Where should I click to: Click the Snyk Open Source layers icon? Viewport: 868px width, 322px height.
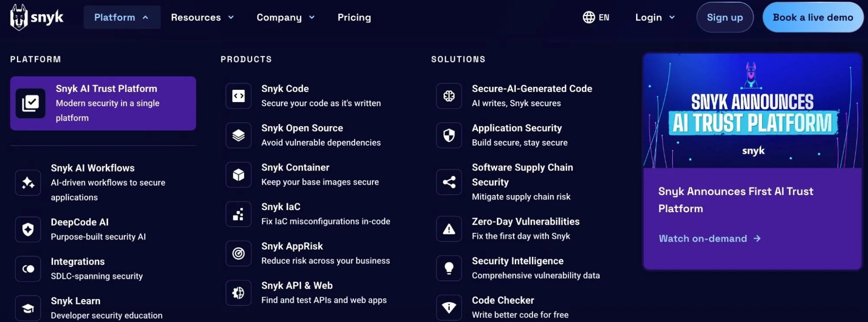tap(238, 135)
